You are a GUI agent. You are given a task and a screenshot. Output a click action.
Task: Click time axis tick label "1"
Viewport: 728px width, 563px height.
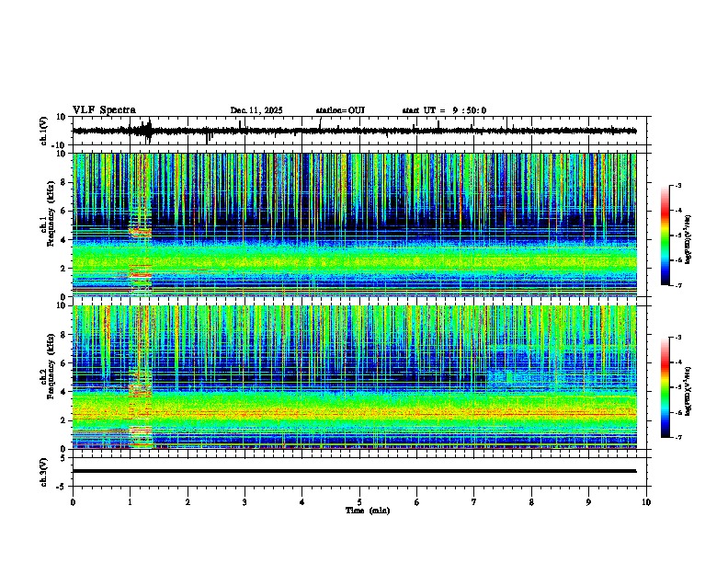(130, 502)
